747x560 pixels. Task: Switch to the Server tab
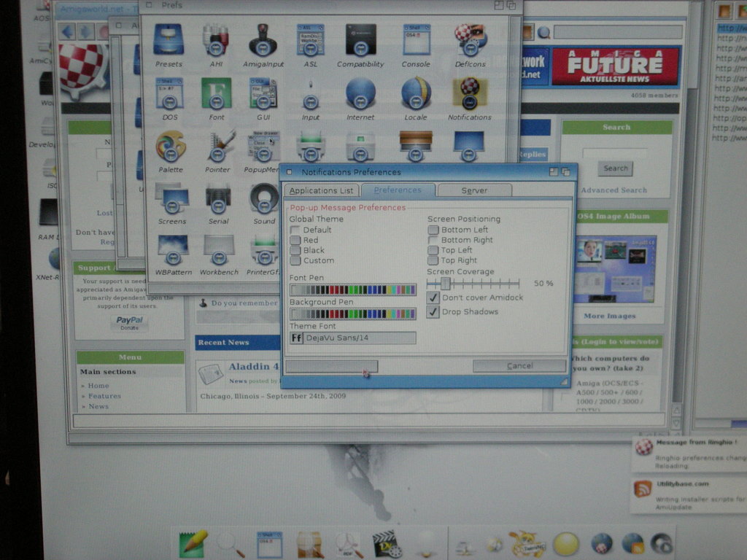(x=474, y=190)
